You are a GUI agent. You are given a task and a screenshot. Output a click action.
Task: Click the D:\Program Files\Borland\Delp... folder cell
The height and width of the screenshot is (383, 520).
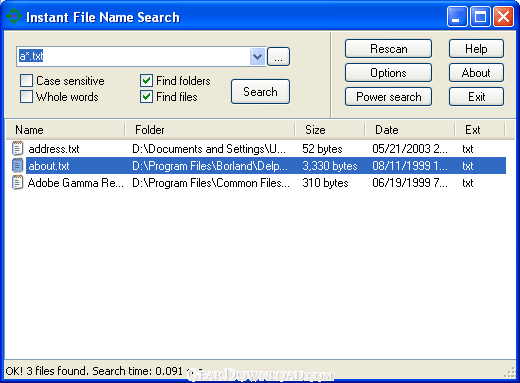(210, 166)
